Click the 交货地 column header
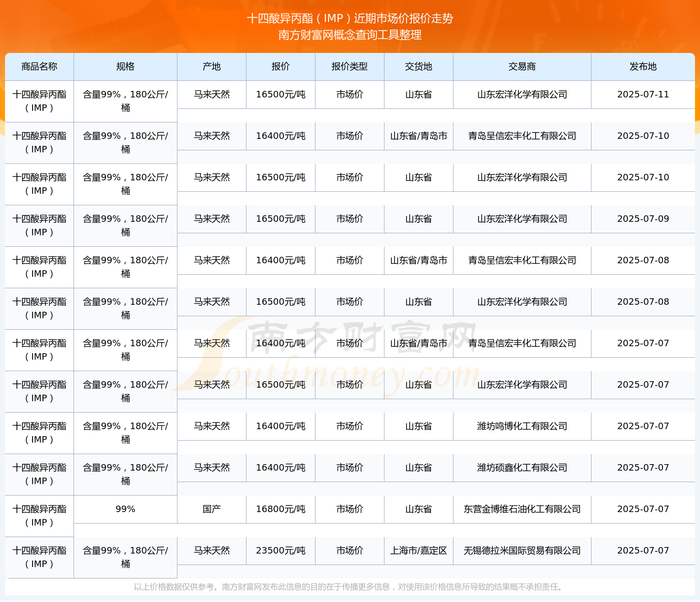This screenshot has width=700, height=602. point(419,66)
